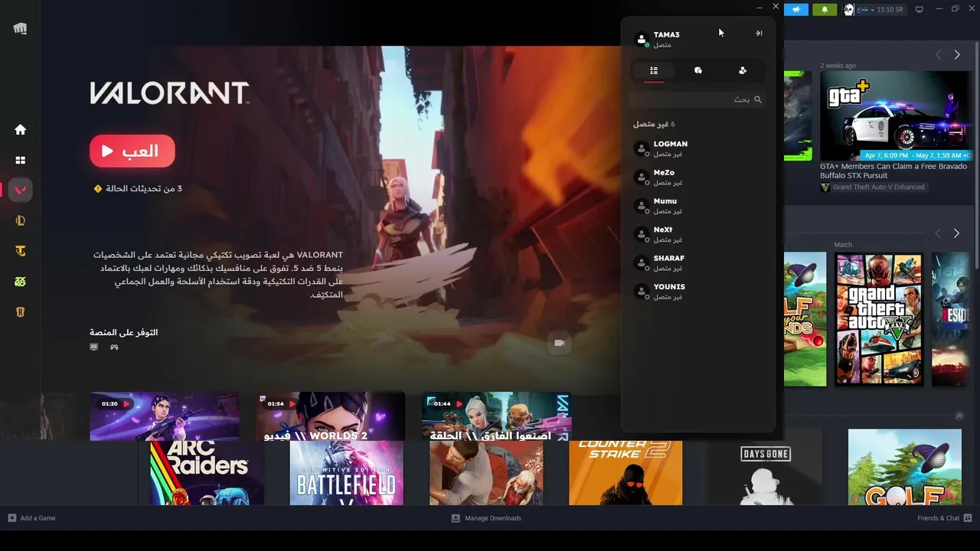
Task: Select the League of Legends sidebar icon
Action: tap(21, 220)
